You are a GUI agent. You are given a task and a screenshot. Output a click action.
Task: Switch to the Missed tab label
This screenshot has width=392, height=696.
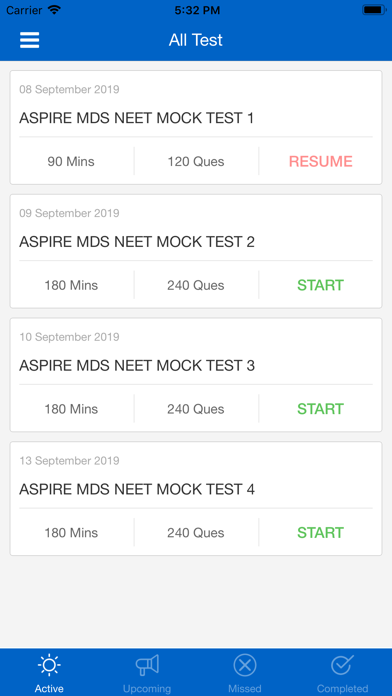tap(245, 688)
